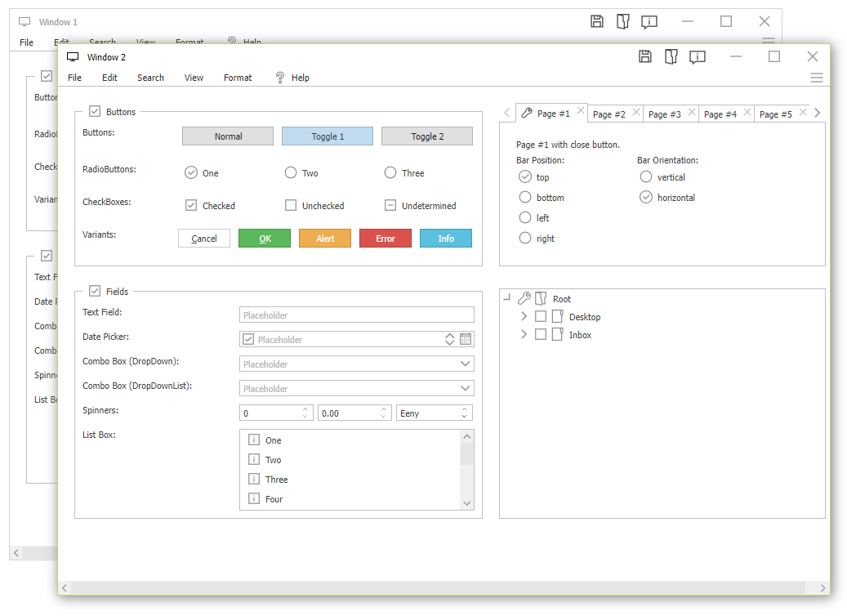Image resolution: width=847 pixels, height=616 pixels.
Task: Click the book icon in Window 2 title bar
Action: click(671, 56)
